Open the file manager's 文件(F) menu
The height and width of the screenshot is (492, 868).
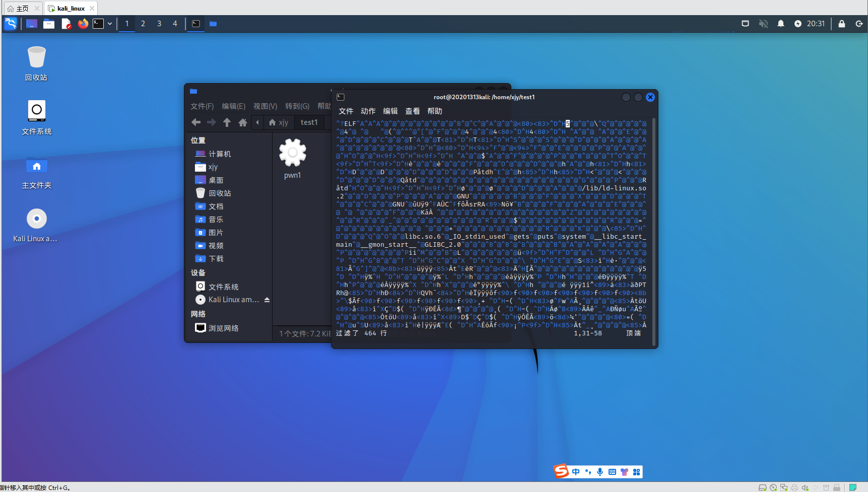click(202, 106)
